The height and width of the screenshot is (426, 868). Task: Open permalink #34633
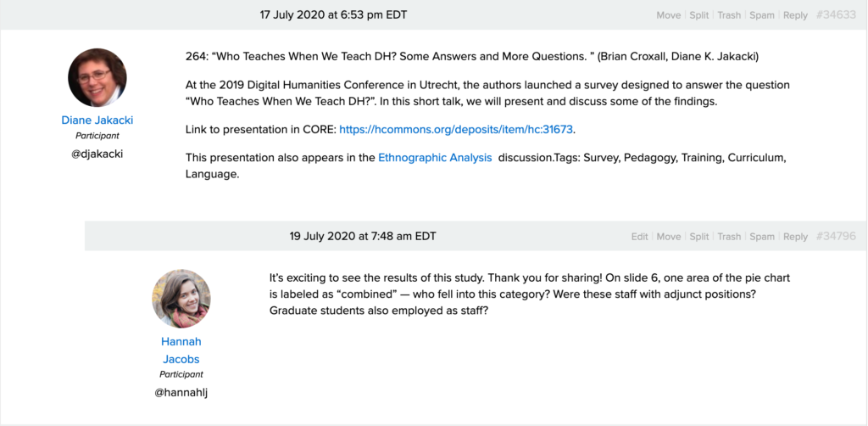click(836, 15)
